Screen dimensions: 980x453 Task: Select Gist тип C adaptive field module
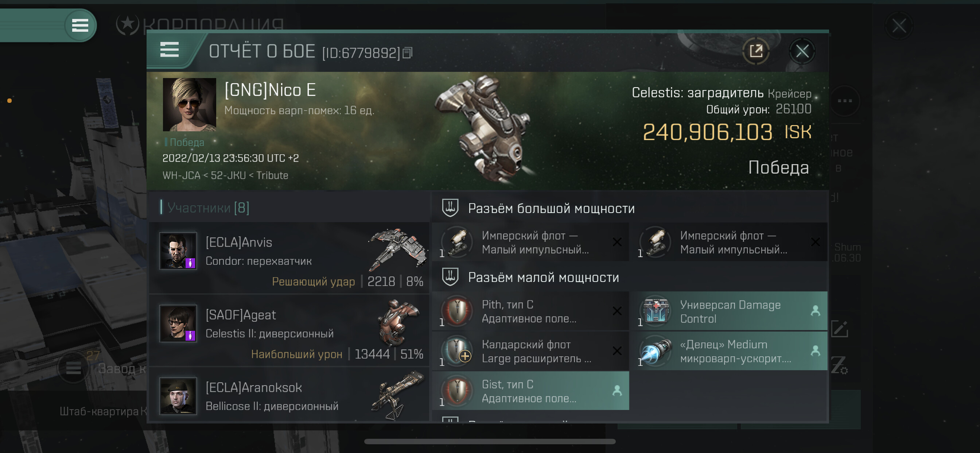click(531, 391)
